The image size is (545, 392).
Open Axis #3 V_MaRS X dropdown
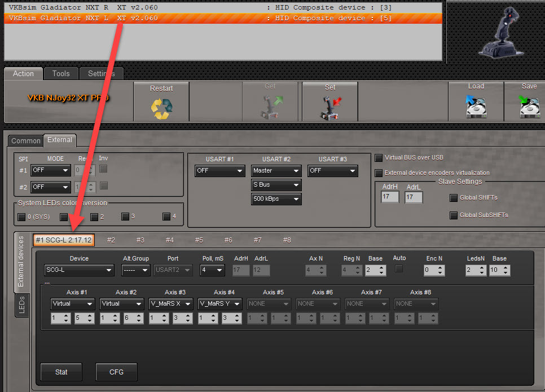(170, 304)
